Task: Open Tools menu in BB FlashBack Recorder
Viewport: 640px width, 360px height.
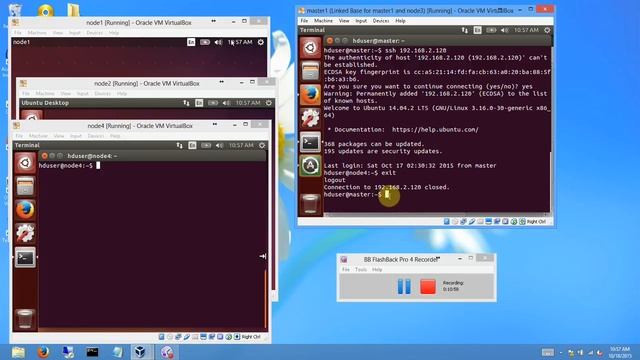Action: coord(361,270)
